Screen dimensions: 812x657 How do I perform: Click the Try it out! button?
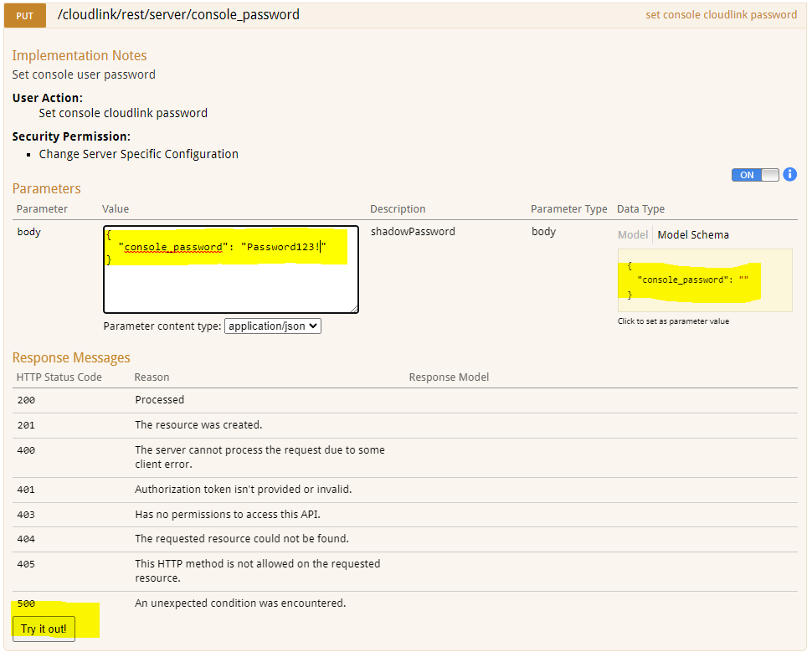tap(43, 629)
